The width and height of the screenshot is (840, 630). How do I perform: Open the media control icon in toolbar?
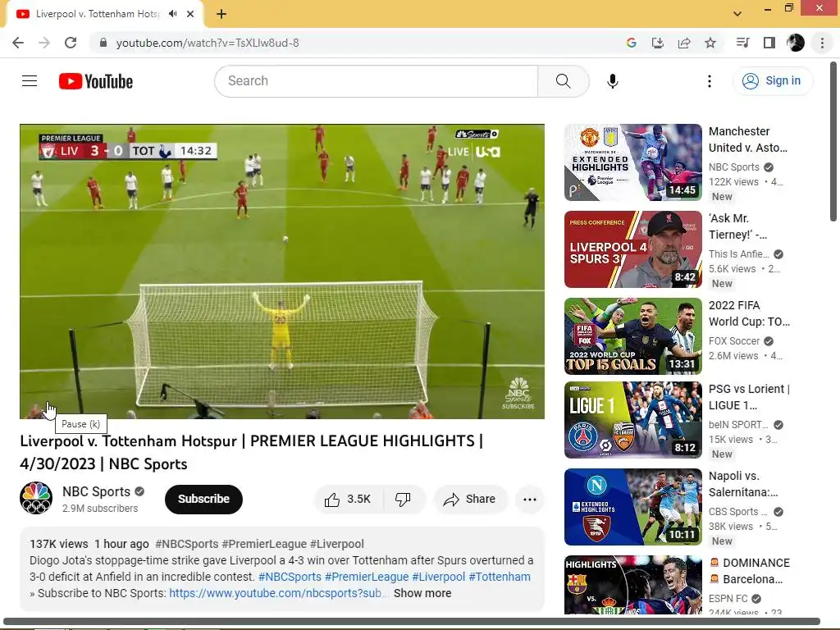(743, 43)
